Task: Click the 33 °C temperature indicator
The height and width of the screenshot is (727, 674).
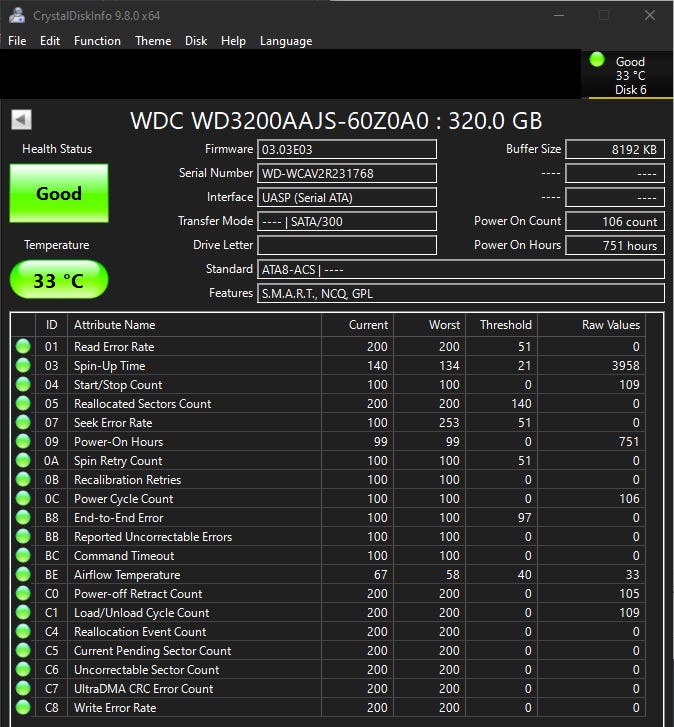Action: point(59,280)
